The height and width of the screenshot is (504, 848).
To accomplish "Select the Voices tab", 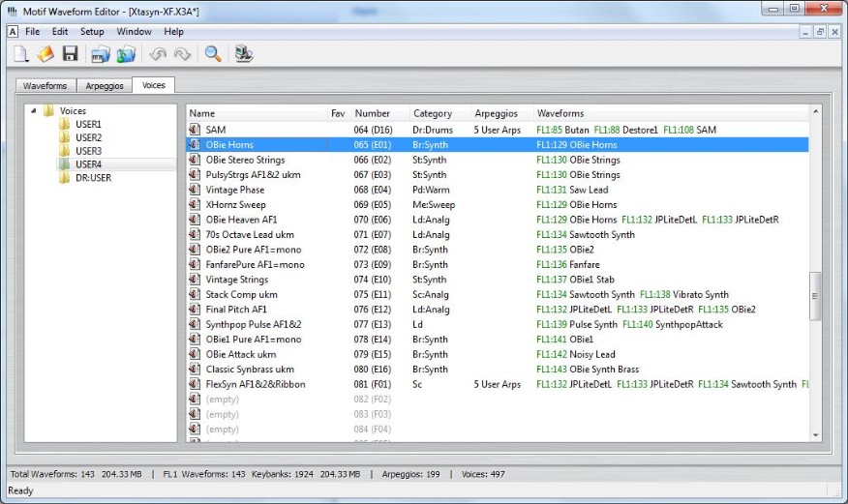I will (154, 85).
